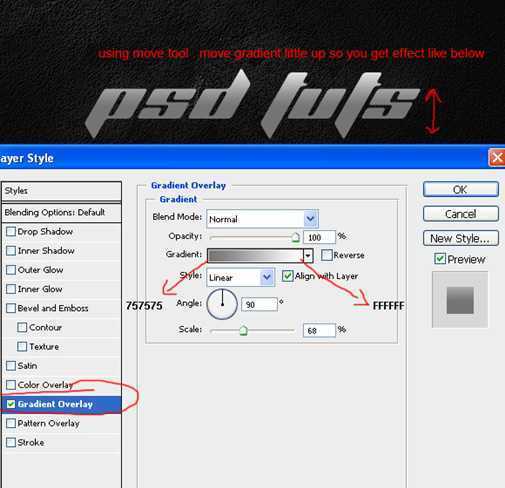
Task: Enable the Drop Shadow checkbox
Action: point(11,231)
